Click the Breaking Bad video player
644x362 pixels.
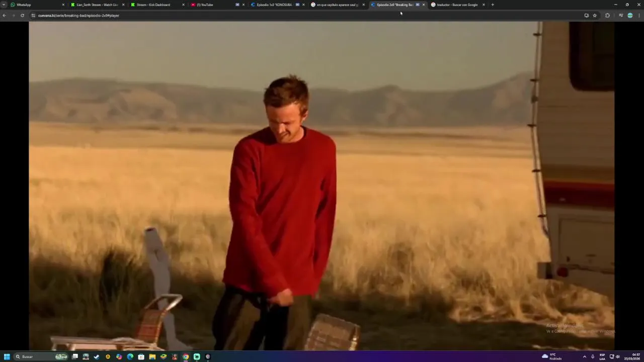[321, 186]
